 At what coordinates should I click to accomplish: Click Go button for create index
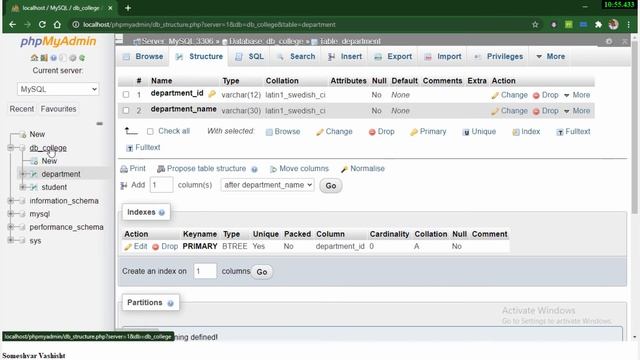point(262,272)
